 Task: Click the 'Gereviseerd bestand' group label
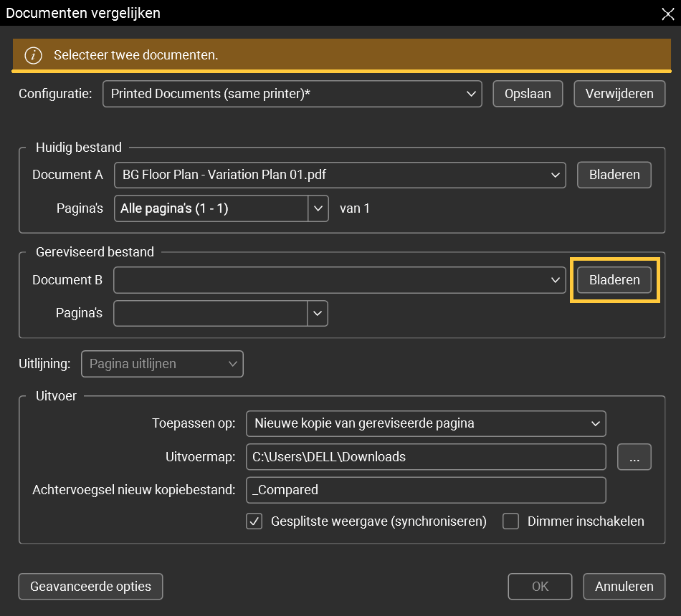coord(95,252)
